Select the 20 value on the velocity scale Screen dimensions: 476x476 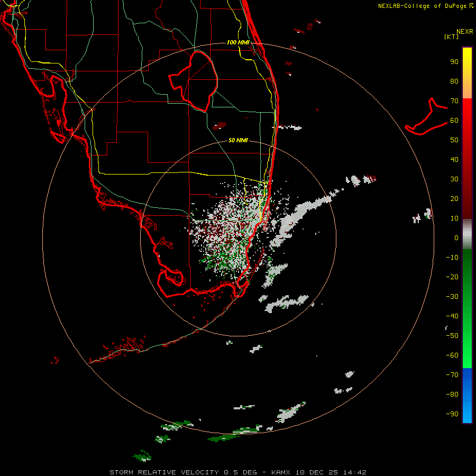[x=454, y=198]
